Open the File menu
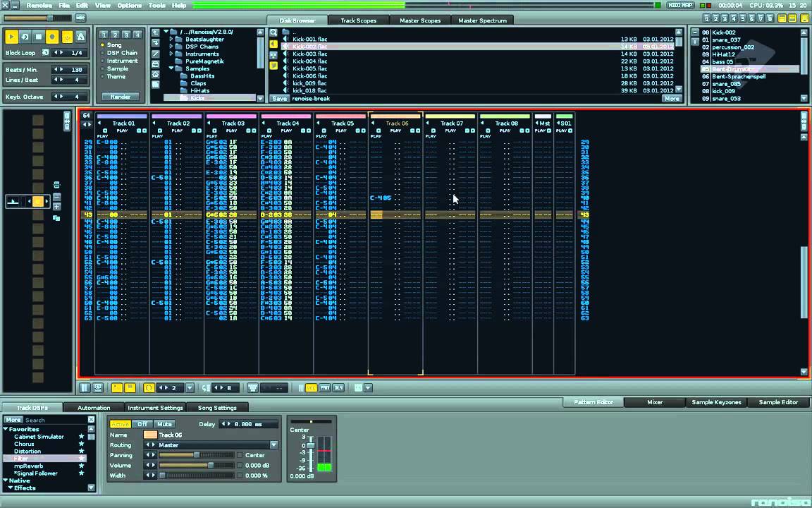The height and width of the screenshot is (508, 812). (x=63, y=5)
